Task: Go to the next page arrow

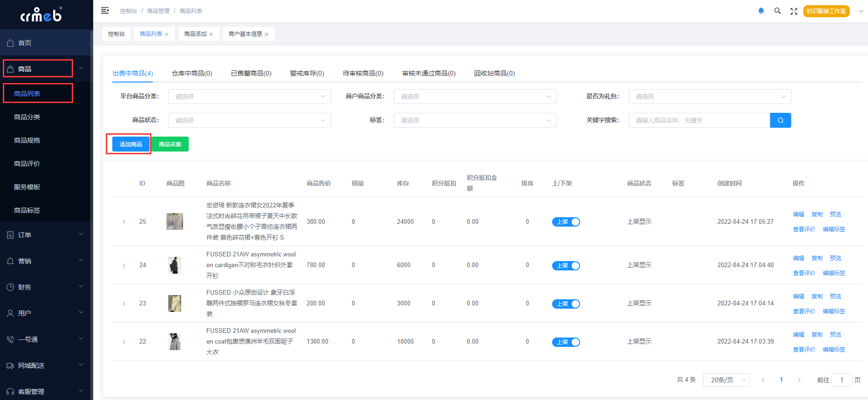Action: point(799,380)
